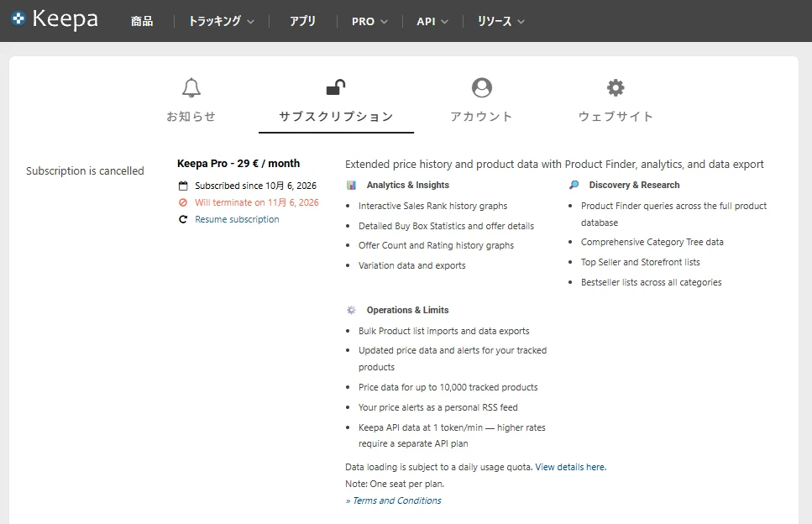Screen dimensions: 812x524
Task: Click the user profile アカウント icon
Action: (482, 87)
